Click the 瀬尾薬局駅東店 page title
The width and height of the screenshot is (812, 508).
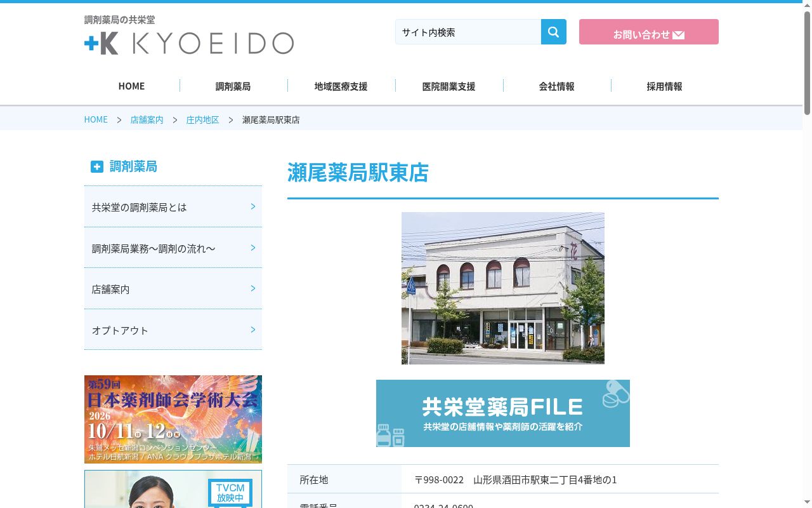coord(358,173)
